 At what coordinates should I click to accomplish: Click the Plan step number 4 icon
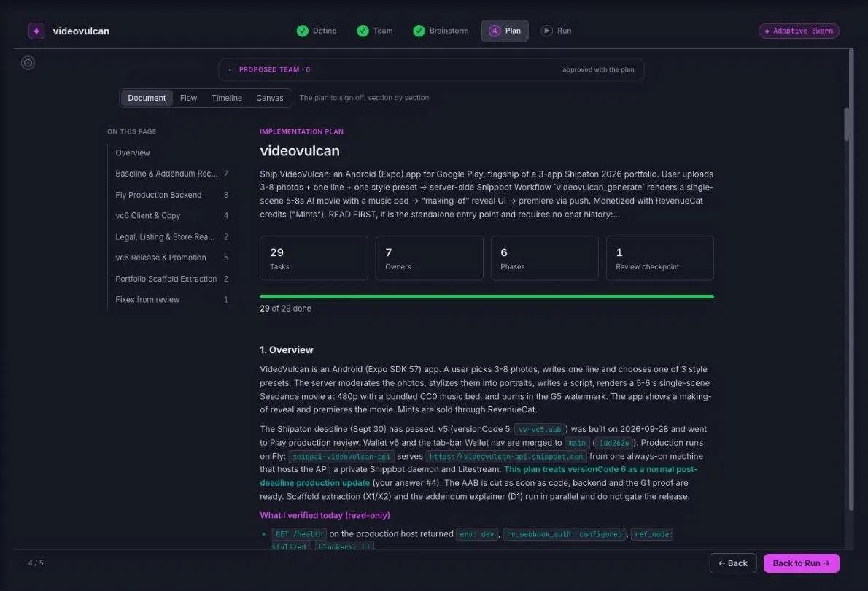[x=495, y=31]
